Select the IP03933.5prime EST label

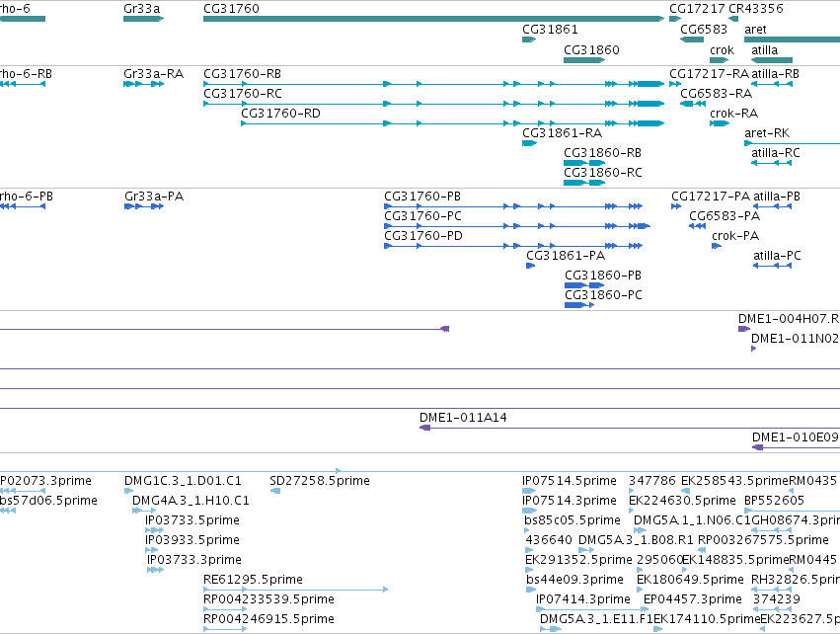192,540
